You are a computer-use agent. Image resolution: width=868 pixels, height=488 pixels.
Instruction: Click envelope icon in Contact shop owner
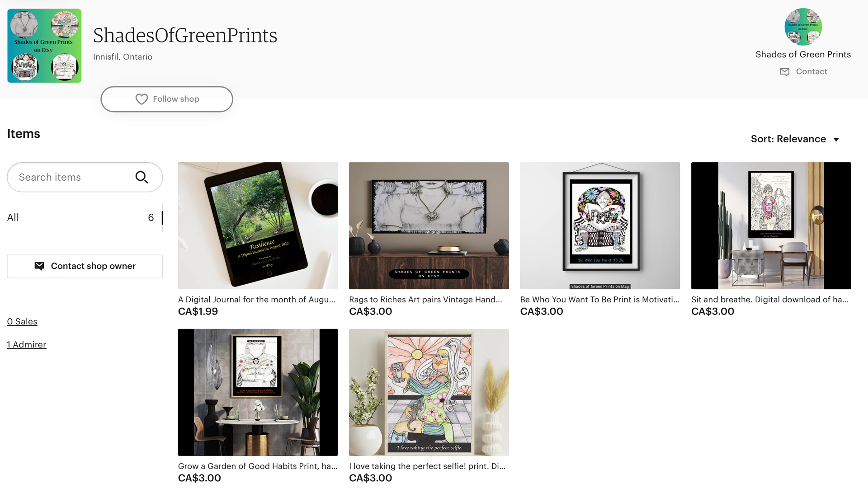click(x=39, y=266)
